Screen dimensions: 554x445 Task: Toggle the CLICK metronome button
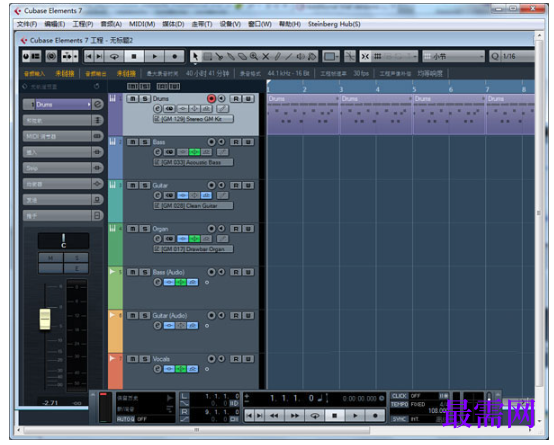click(x=399, y=396)
